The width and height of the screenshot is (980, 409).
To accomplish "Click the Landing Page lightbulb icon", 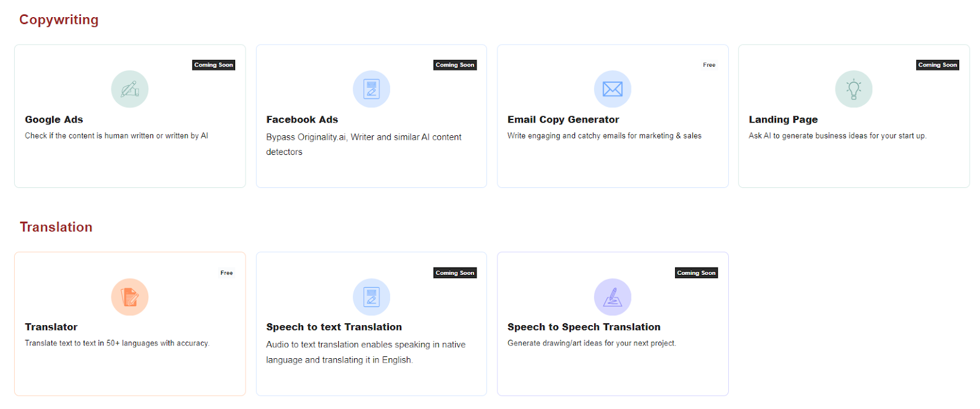I will 854,89.
